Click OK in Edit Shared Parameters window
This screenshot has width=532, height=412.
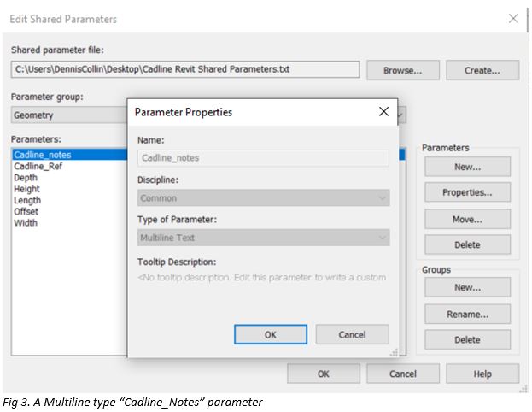click(x=324, y=374)
